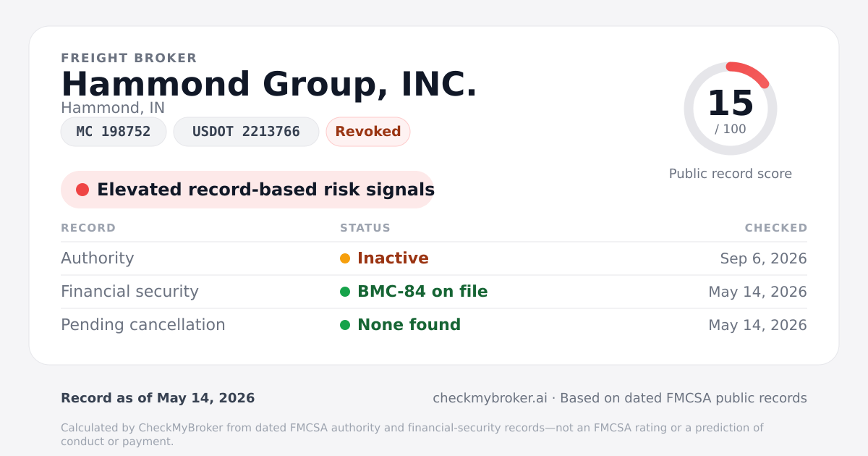This screenshot has height=456, width=868.
Task: Select the Authority record row
Action: (x=434, y=258)
